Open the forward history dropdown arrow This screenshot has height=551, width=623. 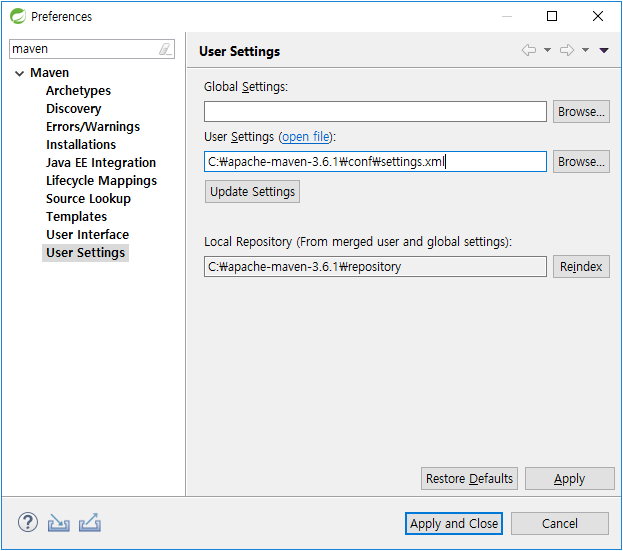[585, 50]
